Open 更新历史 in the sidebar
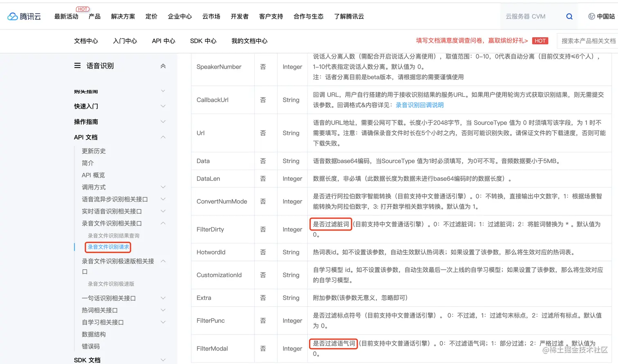The image size is (618, 364). click(x=94, y=151)
